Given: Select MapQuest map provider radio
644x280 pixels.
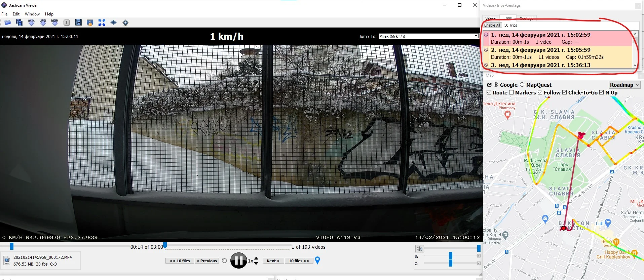Looking at the screenshot, I should [x=522, y=85].
